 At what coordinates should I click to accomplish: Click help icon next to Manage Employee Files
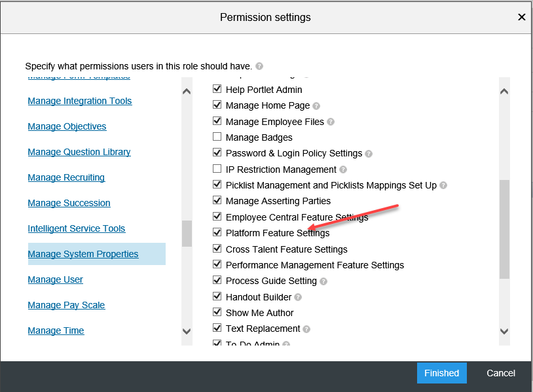331,122
